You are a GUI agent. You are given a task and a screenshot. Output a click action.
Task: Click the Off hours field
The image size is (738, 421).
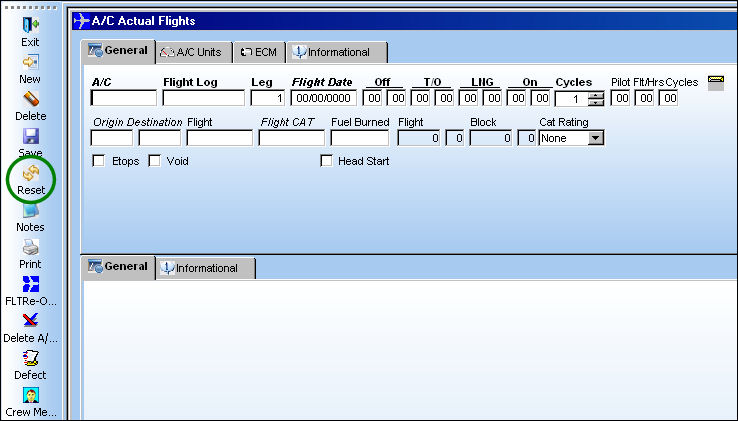374,98
